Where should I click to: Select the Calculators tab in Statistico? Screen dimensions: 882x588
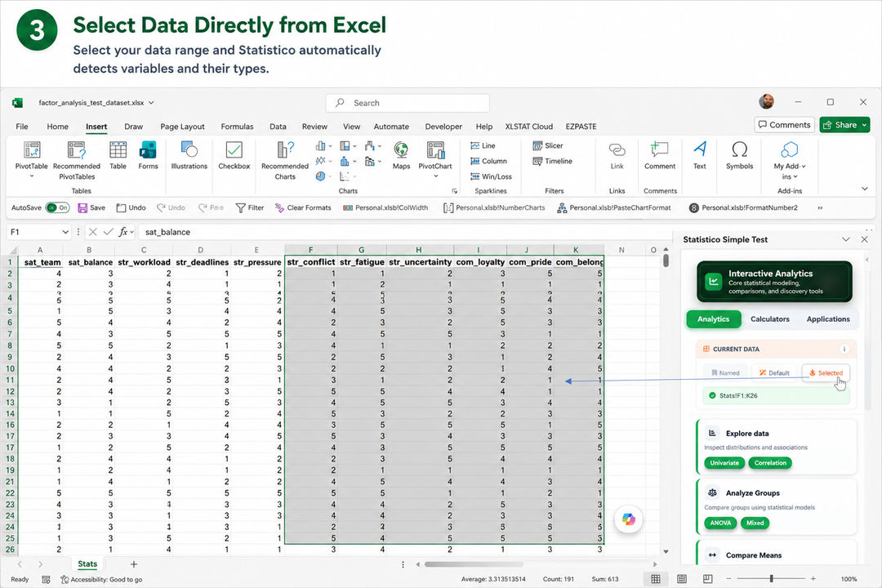[769, 319]
